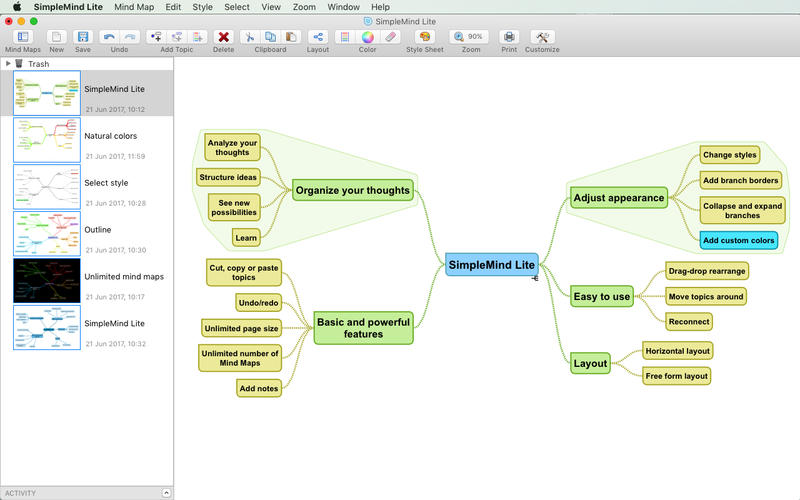The width and height of the screenshot is (800, 500).
Task: Select the Natural colors mind map thumbnail
Action: [46, 140]
